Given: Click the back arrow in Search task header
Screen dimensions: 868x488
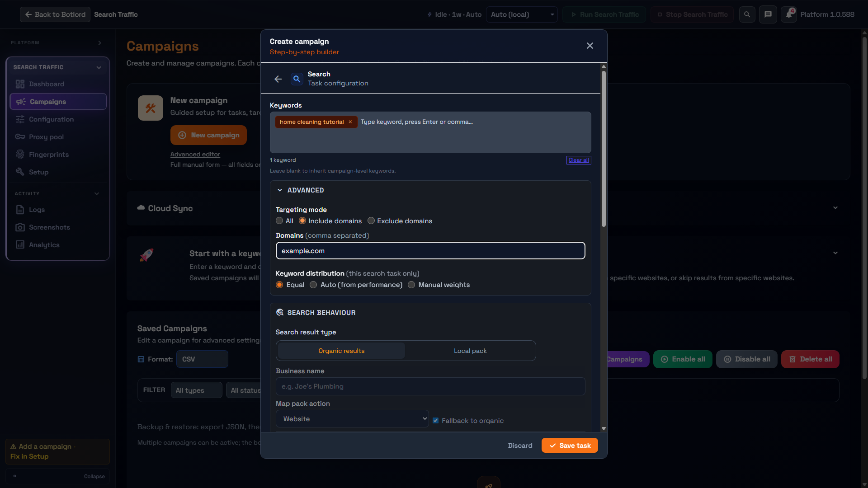Looking at the screenshot, I should click(x=278, y=79).
